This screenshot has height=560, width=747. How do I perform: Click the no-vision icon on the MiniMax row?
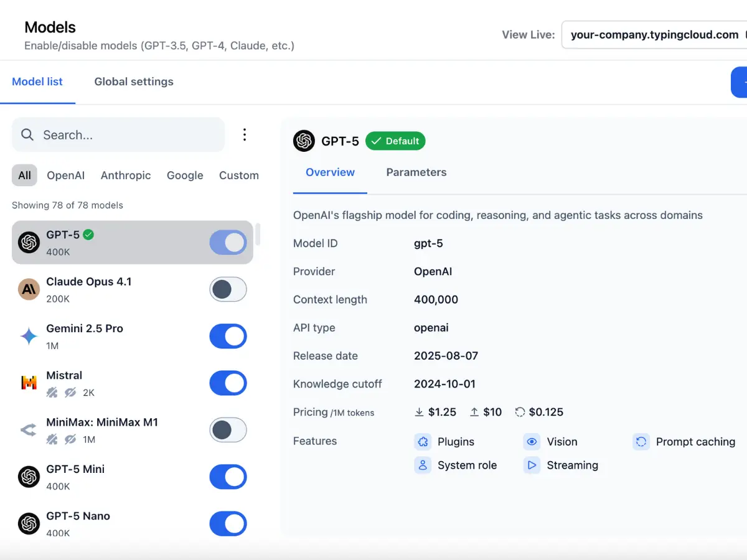pyautogui.click(x=70, y=439)
